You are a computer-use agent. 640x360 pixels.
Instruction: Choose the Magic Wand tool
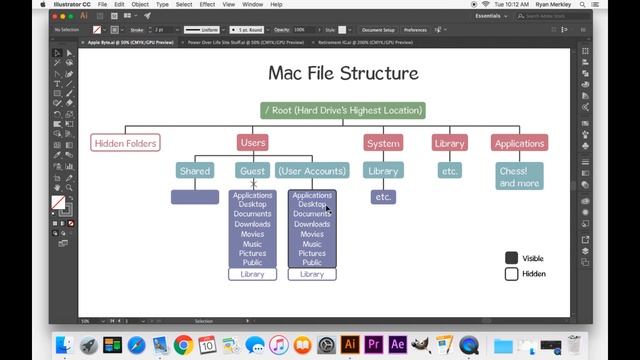click(57, 63)
